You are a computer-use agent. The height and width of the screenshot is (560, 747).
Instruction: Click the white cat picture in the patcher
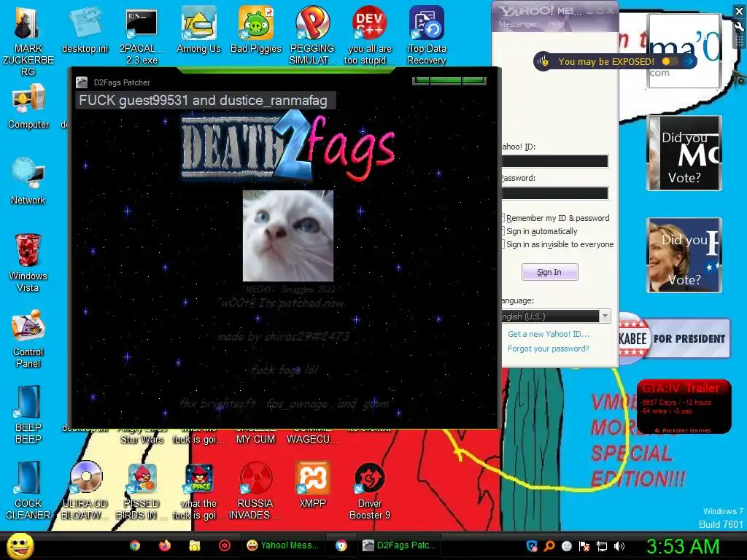287,236
